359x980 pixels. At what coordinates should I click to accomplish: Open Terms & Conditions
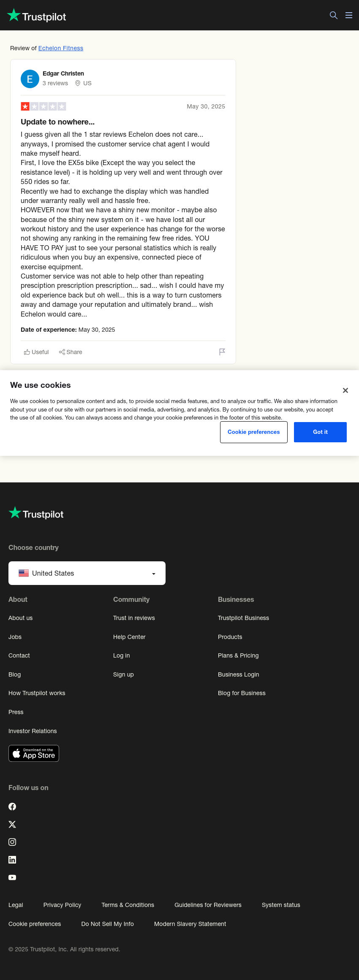pos(128,905)
